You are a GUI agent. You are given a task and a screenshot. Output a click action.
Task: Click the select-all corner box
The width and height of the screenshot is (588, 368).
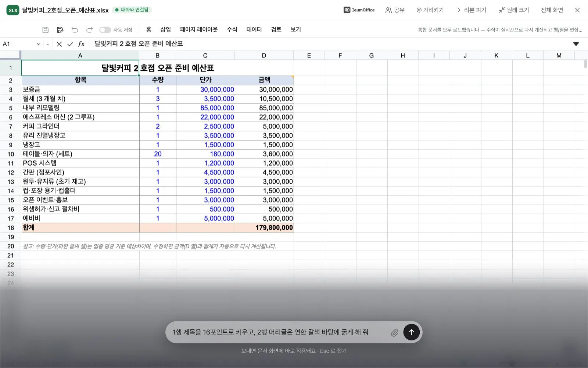[x=10, y=55]
